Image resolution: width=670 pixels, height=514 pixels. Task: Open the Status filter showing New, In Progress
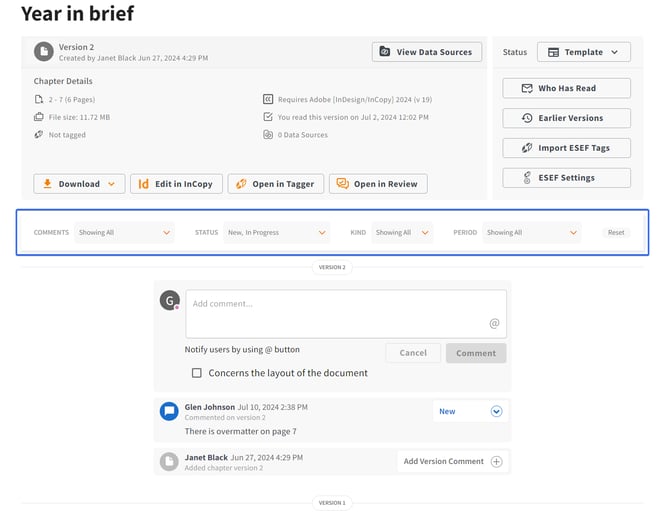click(x=276, y=232)
